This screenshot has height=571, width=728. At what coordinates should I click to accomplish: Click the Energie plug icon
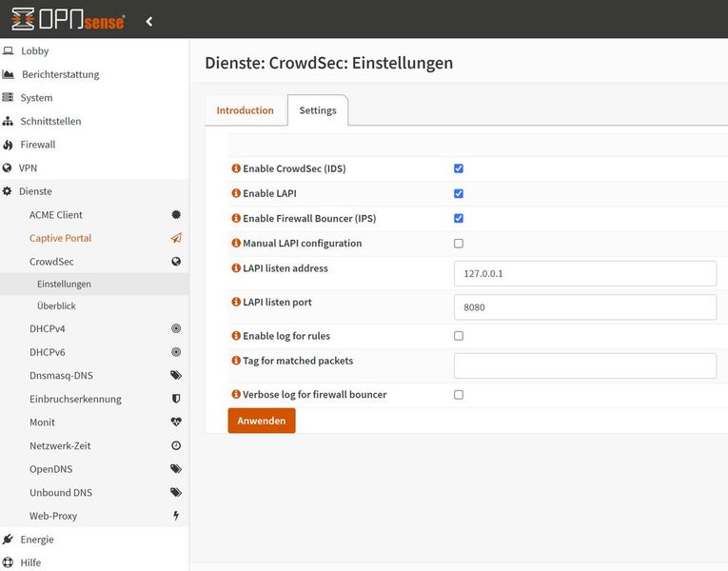coord(8,539)
